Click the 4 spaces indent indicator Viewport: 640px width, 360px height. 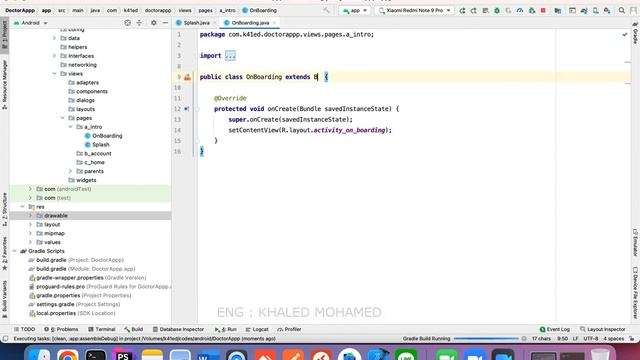tap(613, 339)
